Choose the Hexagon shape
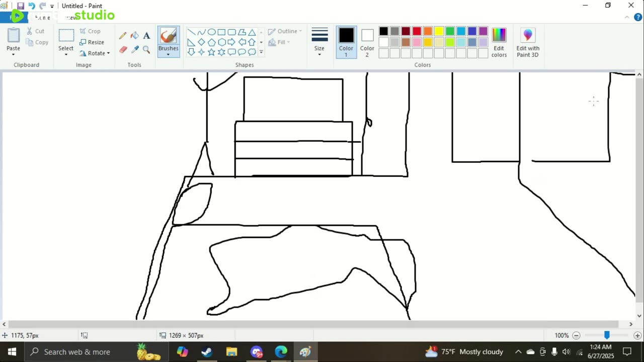Screen dimensions: 644x362 click(x=221, y=42)
